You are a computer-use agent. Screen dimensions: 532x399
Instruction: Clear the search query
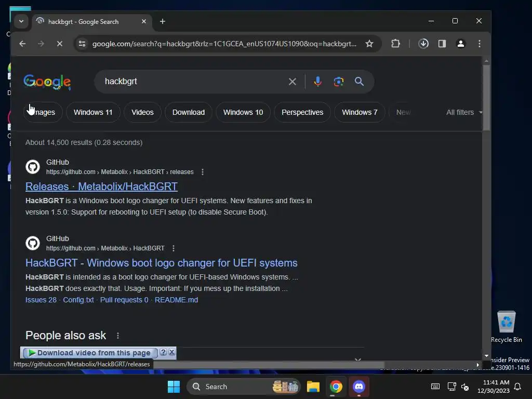(292, 82)
